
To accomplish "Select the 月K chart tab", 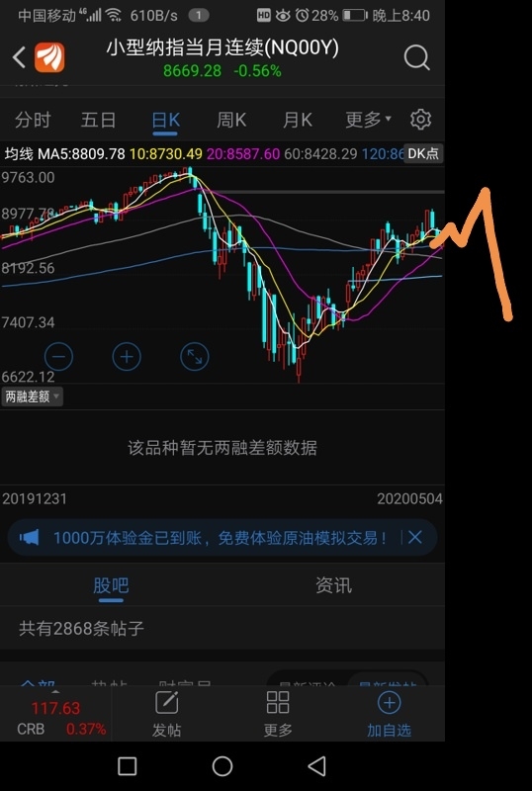I will (297, 120).
